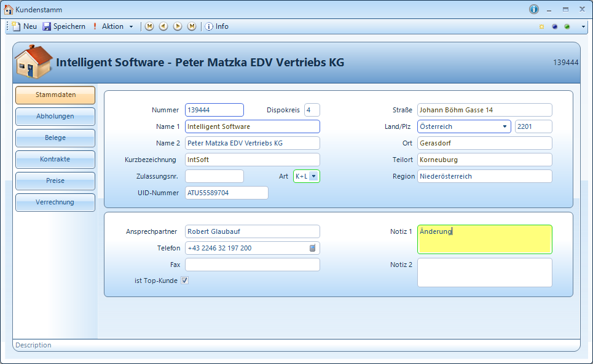The height and width of the screenshot is (364, 593).
Task: Click the blue info icon in the title bar
Action: click(533, 9)
